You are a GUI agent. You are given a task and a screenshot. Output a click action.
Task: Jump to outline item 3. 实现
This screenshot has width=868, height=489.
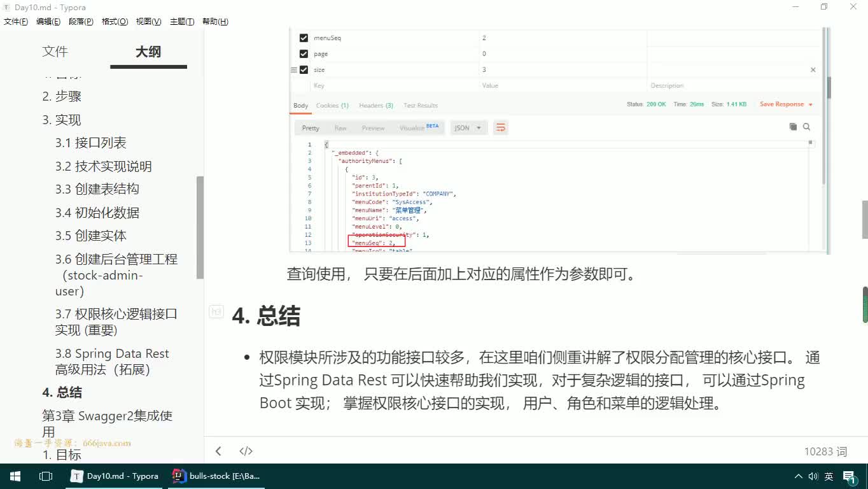tap(62, 120)
